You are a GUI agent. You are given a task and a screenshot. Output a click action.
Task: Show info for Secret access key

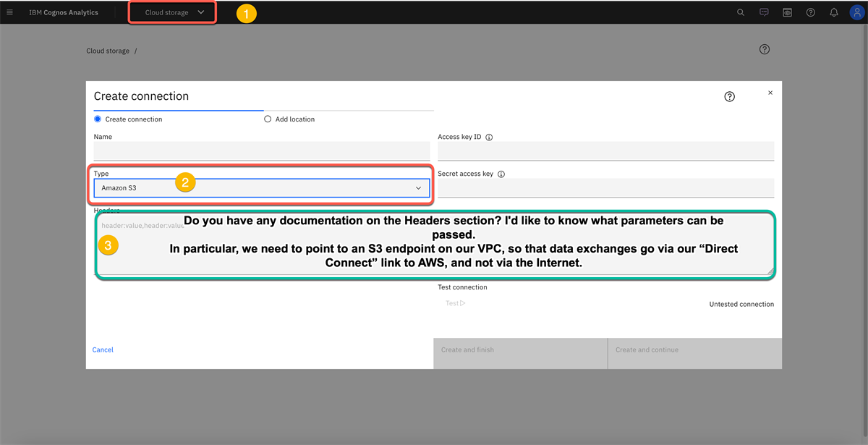click(x=501, y=174)
